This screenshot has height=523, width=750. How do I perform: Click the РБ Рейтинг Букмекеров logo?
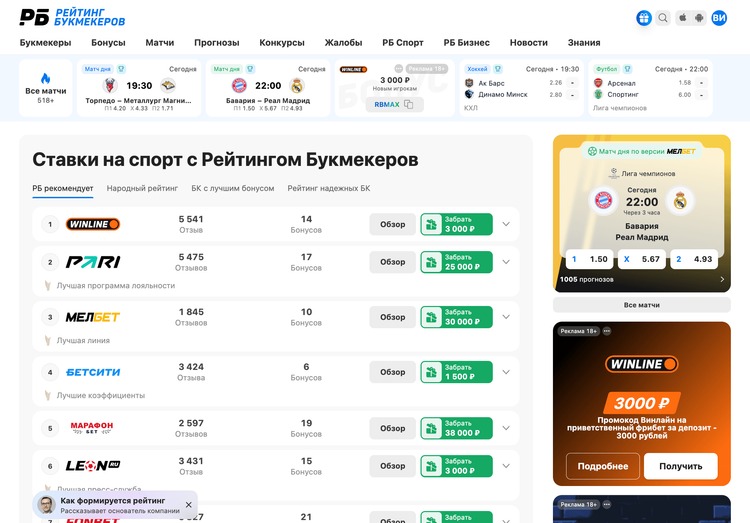[x=72, y=17]
